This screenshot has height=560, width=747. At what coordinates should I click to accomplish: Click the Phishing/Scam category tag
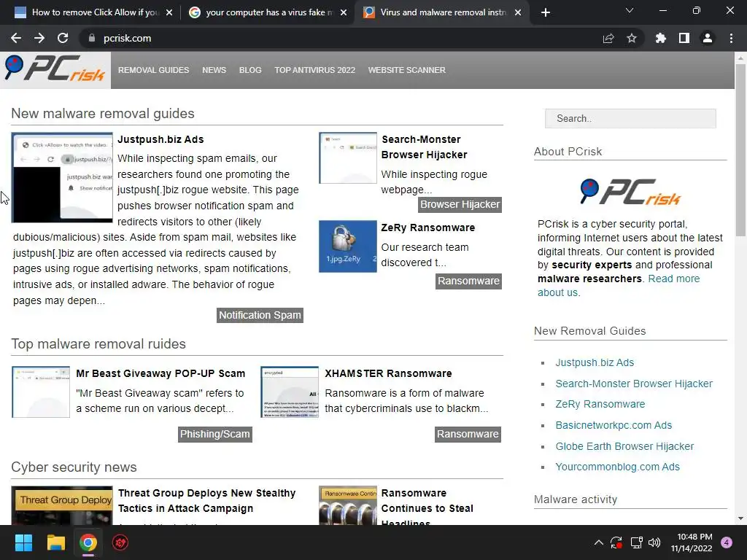click(x=215, y=435)
